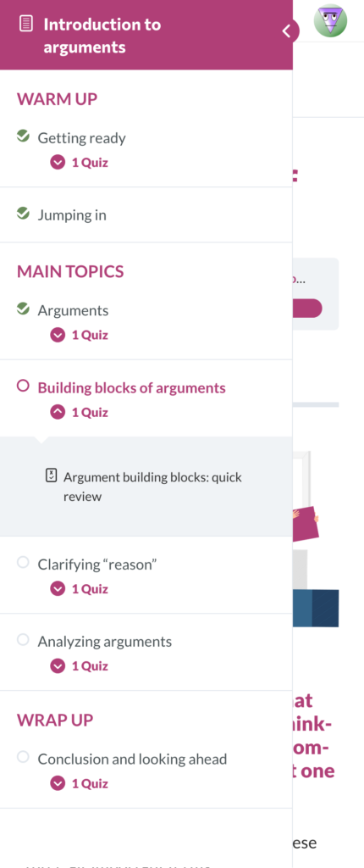This screenshot has width=364, height=868.
Task: Click the current-lesson circle beside Building blocks
Action: 23,386
